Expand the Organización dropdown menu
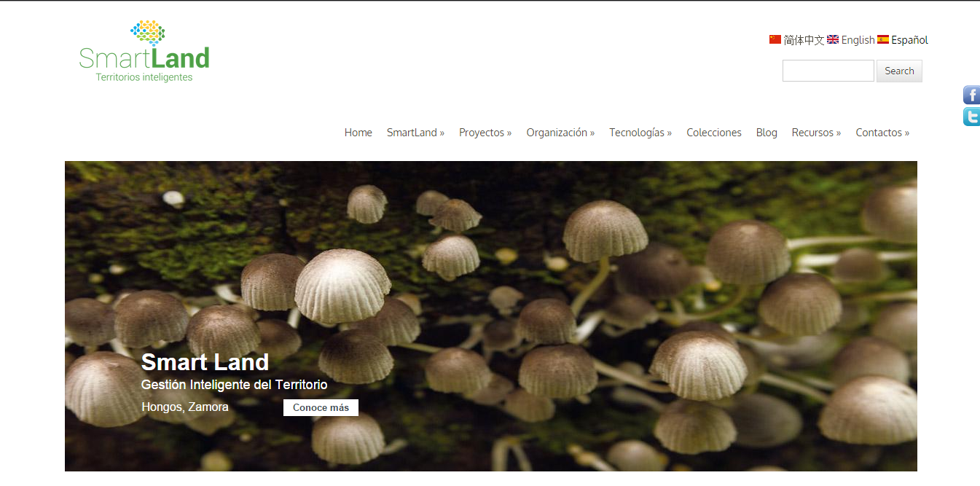The height and width of the screenshot is (486, 980). [560, 132]
